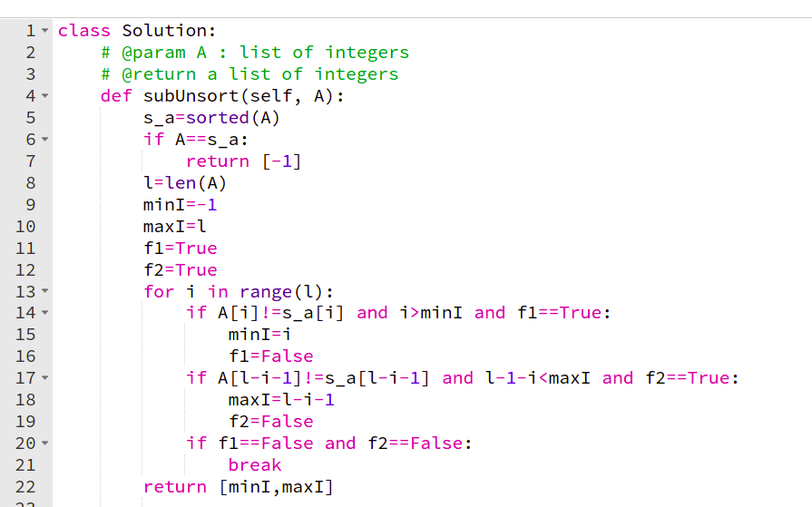812x507 pixels.
Task: Click the 'return [minI,maxI]' statement
Action: (239, 487)
